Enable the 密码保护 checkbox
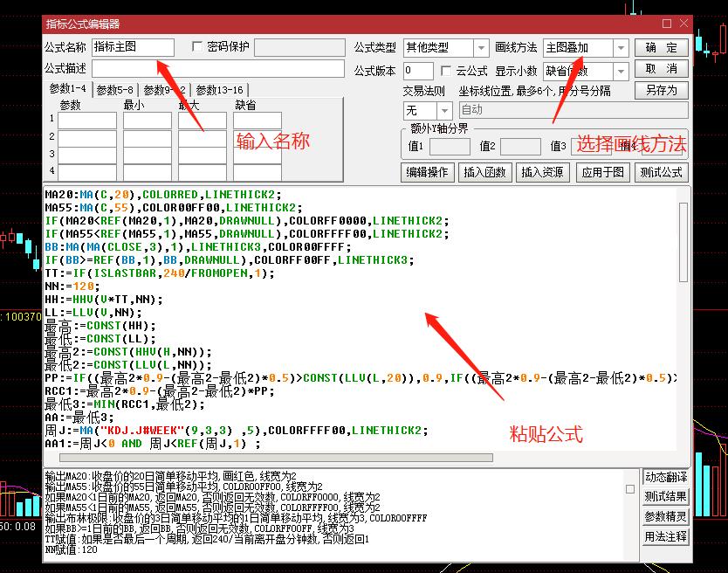728x573 pixels. 197,47
